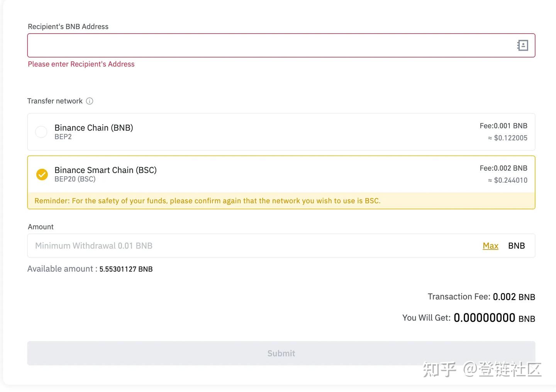Image resolution: width=556 pixels, height=392 pixels.
Task: Click the checked Binance Smart Chain radio button
Action: [42, 175]
